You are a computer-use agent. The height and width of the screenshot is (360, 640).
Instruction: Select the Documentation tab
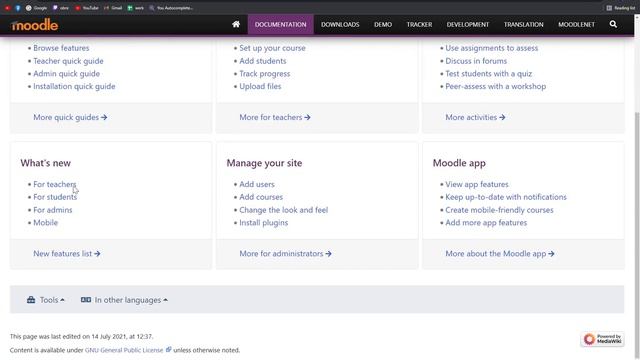click(x=280, y=24)
